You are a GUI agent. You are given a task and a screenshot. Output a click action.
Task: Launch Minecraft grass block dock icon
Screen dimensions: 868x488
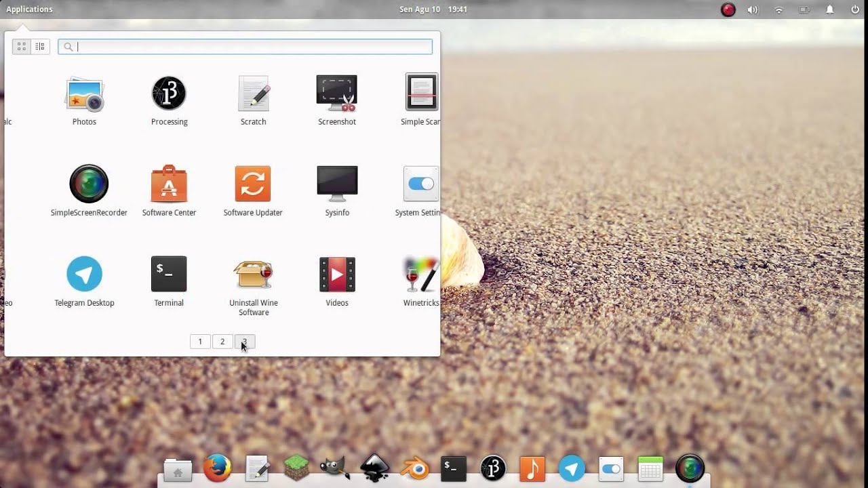tap(296, 468)
